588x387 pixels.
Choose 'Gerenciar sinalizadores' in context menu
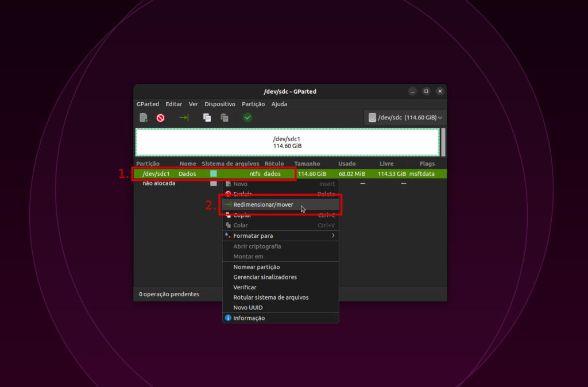point(280,277)
